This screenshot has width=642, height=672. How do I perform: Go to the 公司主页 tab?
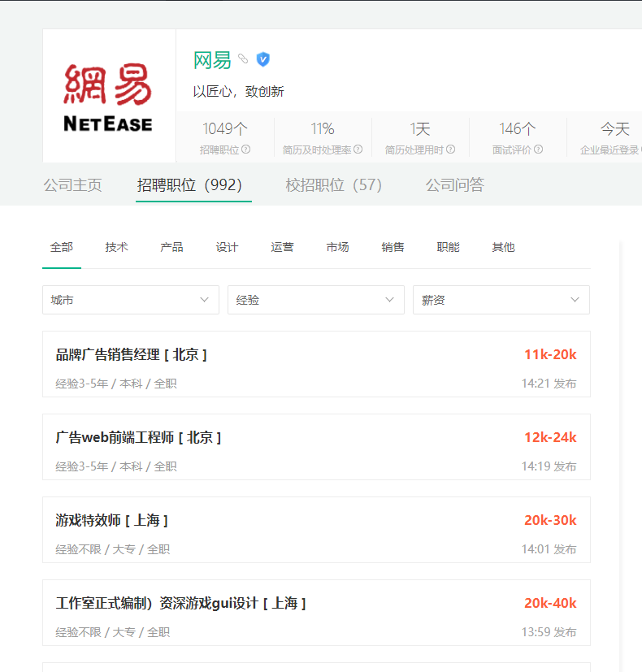pyautogui.click(x=72, y=185)
